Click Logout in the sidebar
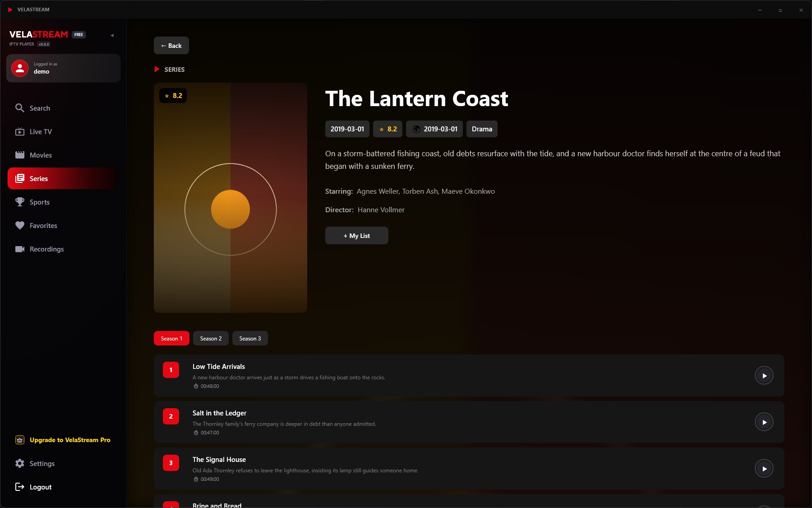The width and height of the screenshot is (812, 508). (x=63, y=487)
